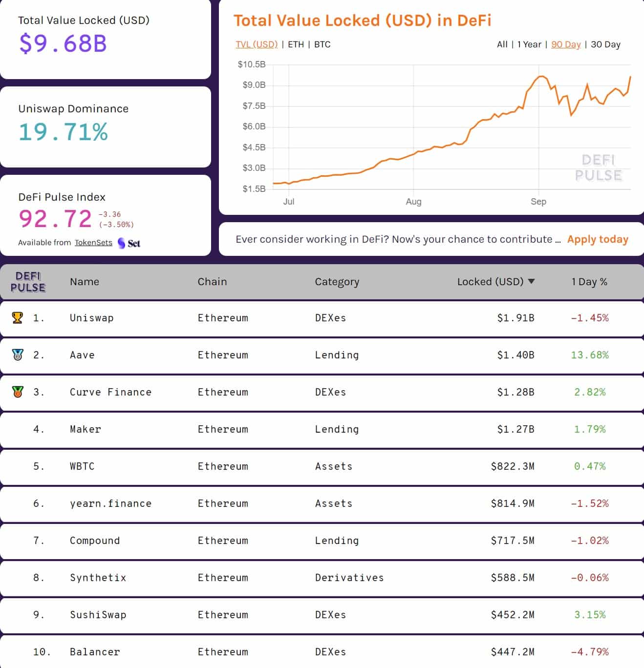Viewport: 644px width, 668px height.
Task: Click the gold trophy icon beside Uniswap
Action: click(x=18, y=318)
